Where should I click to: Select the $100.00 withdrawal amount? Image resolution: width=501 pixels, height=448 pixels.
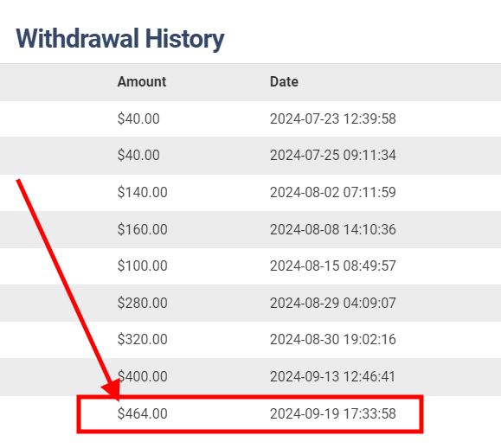(x=142, y=266)
